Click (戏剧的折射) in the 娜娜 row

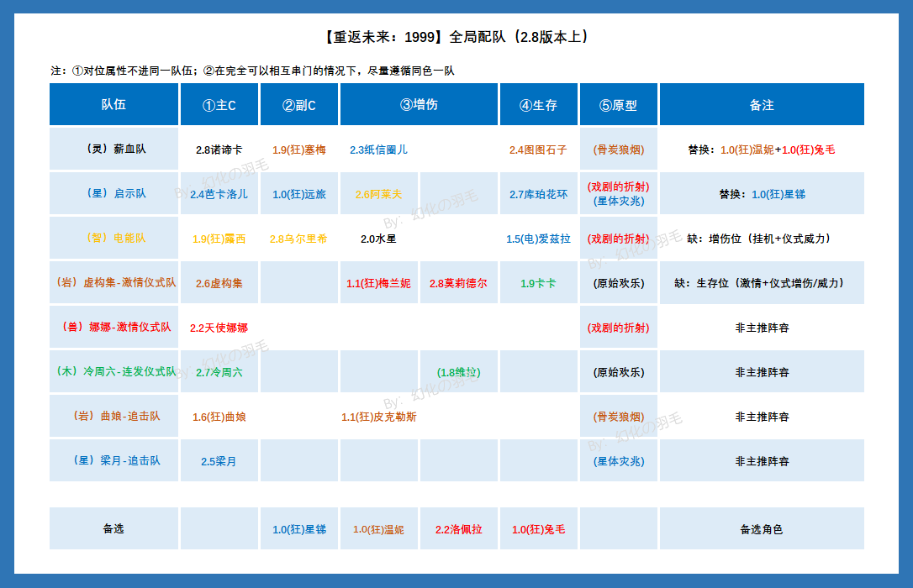[x=619, y=328]
